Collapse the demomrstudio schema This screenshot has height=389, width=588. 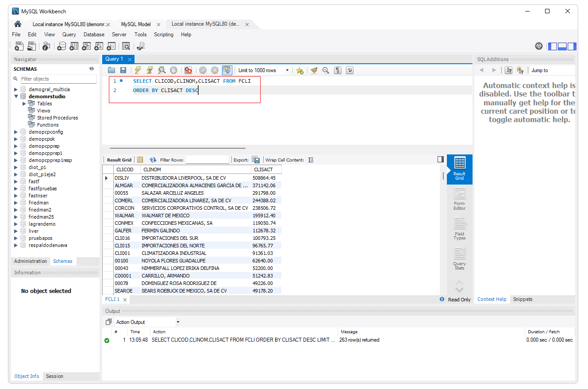click(16, 96)
